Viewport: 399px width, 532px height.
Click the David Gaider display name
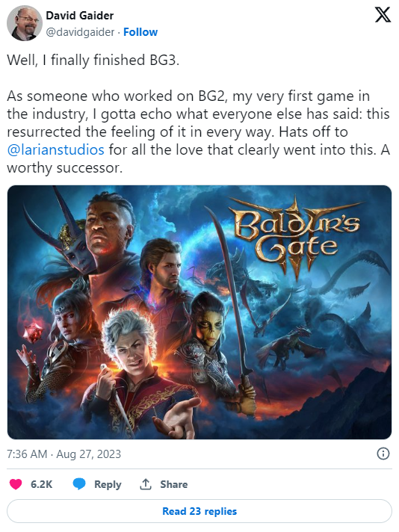80,16
